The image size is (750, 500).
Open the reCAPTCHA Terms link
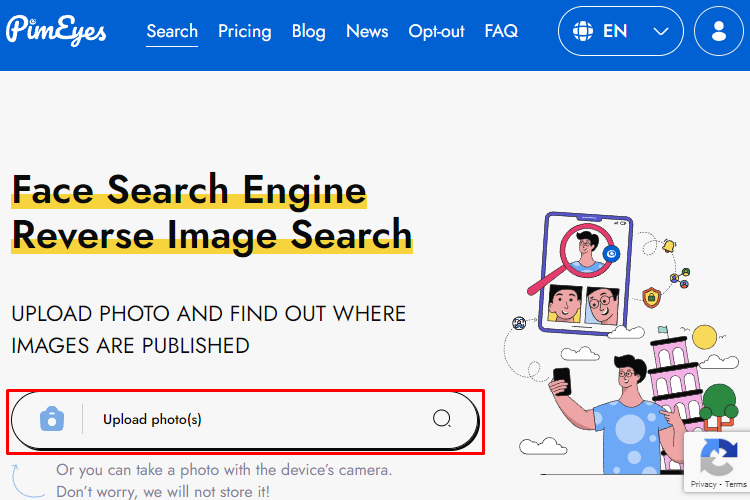[736, 484]
